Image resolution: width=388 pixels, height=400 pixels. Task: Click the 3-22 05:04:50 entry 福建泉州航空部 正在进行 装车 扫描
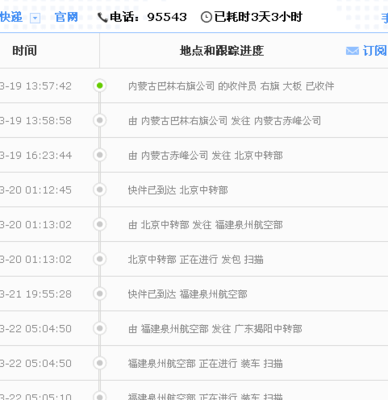pyautogui.click(x=206, y=363)
